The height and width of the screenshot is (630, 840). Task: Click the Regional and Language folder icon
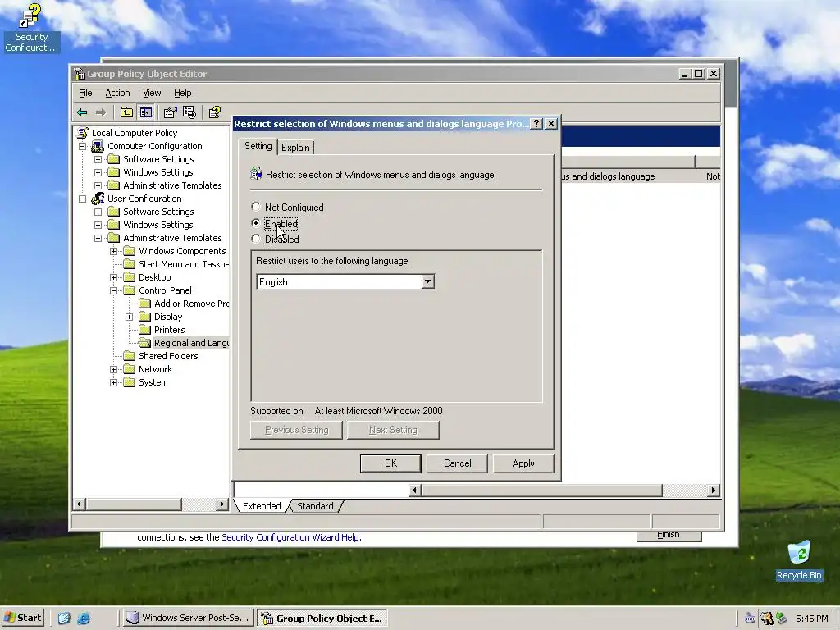coord(144,343)
